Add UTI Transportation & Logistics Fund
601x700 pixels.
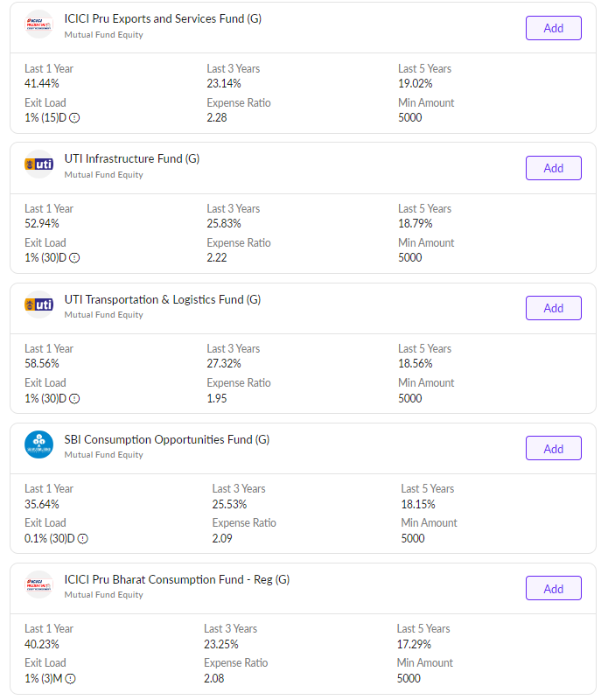553,308
